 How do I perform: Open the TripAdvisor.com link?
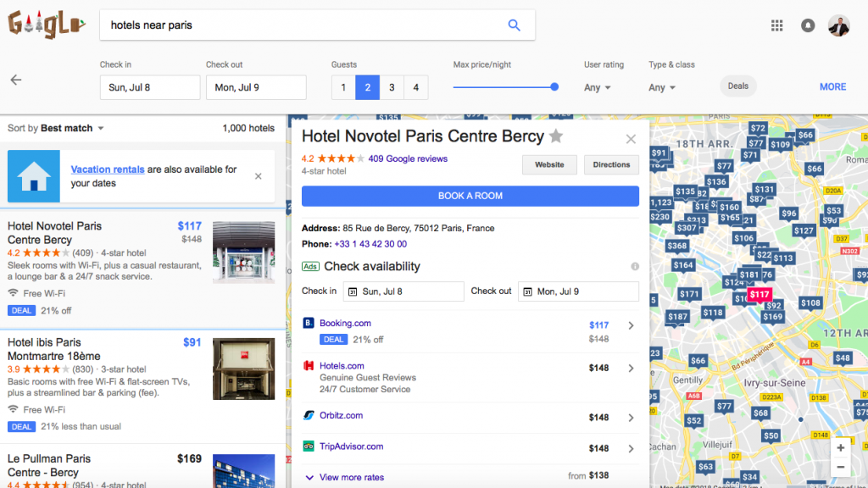coord(352,446)
